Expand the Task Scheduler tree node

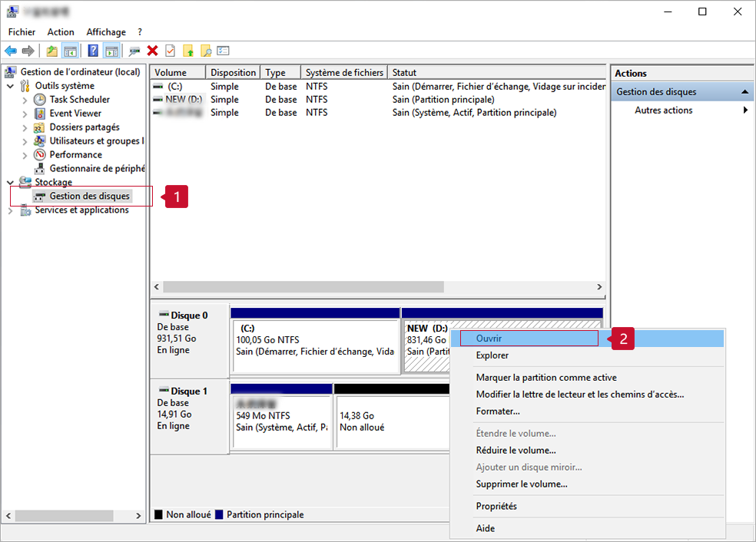25,100
